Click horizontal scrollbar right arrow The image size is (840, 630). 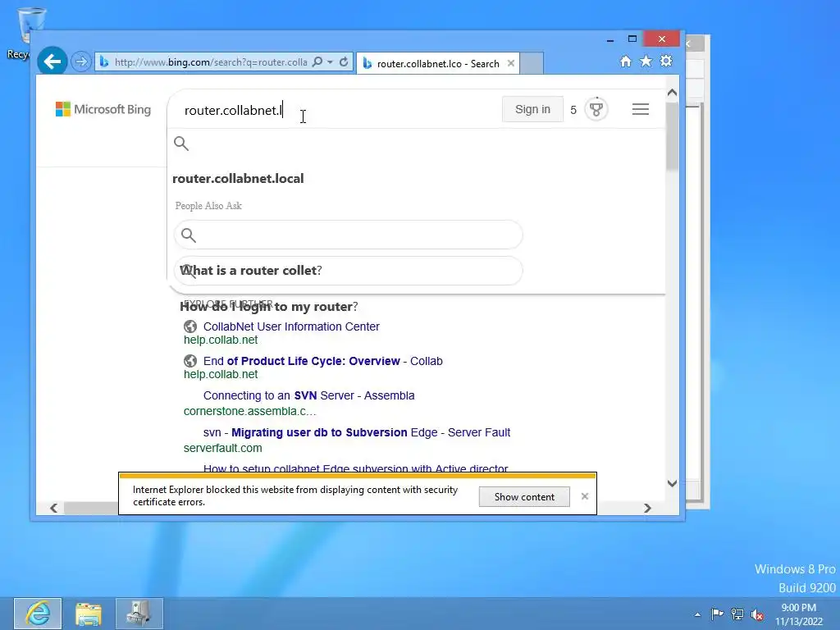click(648, 508)
